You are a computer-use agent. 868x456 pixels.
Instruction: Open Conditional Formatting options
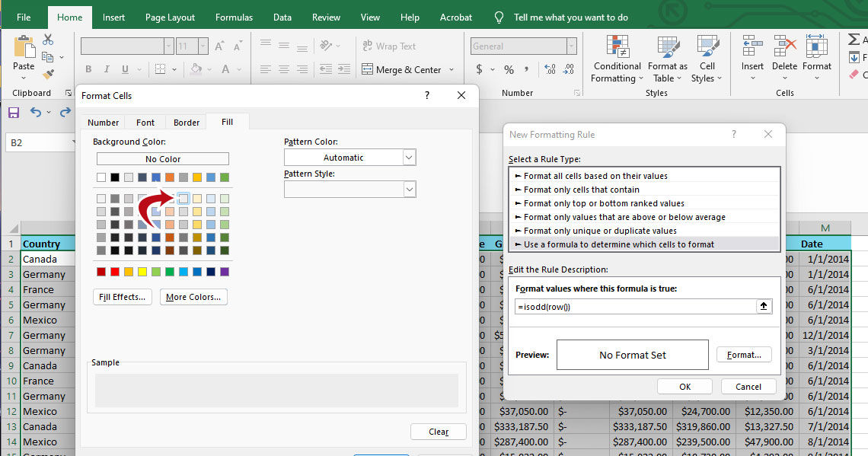[617, 60]
